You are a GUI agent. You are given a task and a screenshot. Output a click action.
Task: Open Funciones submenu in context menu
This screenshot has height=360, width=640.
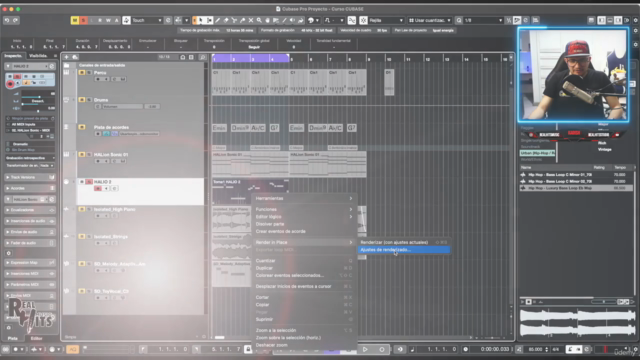(304, 209)
